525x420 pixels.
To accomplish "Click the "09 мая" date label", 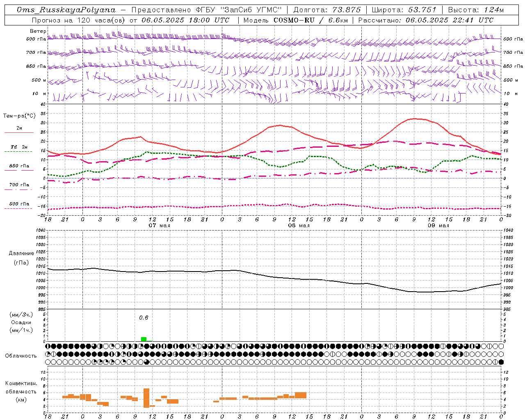I will [x=438, y=226].
